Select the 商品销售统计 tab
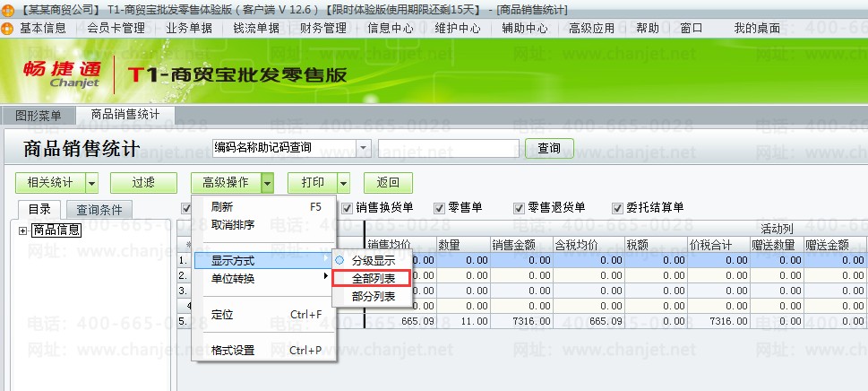Screen dimensions: 868x391 pyautogui.click(x=125, y=115)
